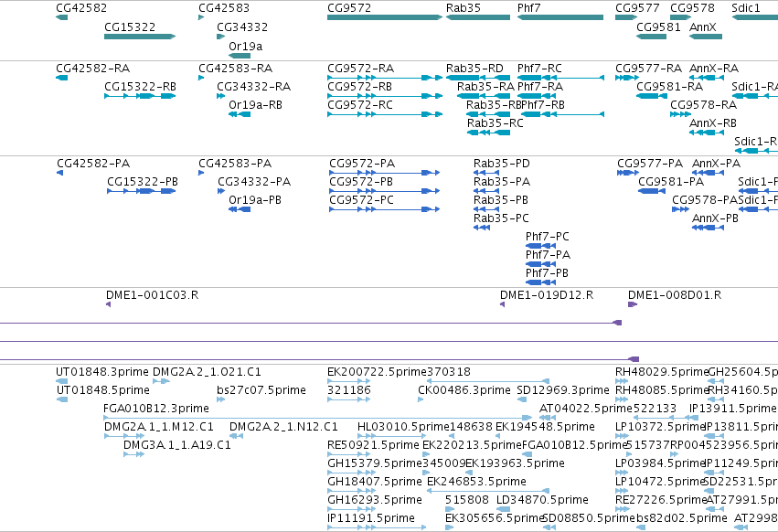Click the Rab35 gene bar
The height and width of the screenshot is (532, 778).
click(x=478, y=17)
